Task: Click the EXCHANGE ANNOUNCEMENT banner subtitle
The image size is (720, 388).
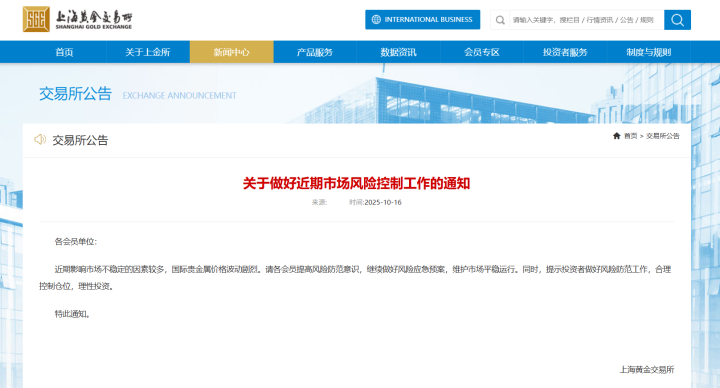Action: 180,96
